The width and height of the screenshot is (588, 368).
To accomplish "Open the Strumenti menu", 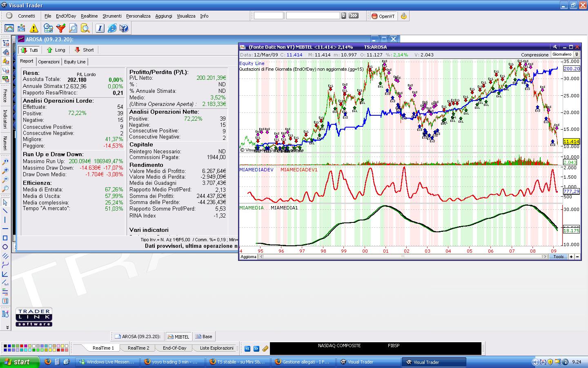I will coord(112,16).
